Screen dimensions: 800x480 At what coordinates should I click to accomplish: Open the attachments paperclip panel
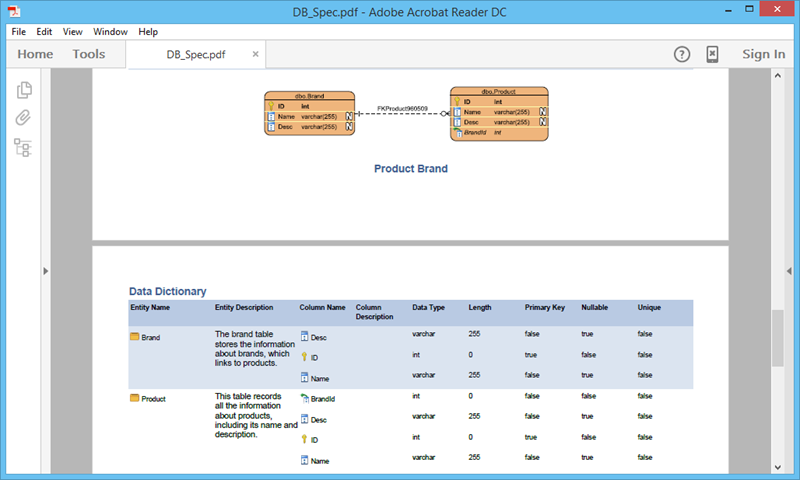(x=23, y=118)
